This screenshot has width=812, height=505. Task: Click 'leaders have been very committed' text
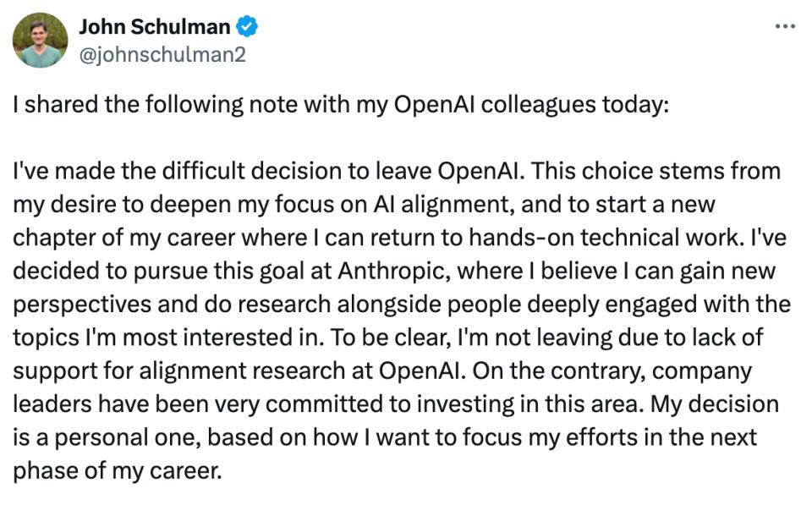(145, 403)
